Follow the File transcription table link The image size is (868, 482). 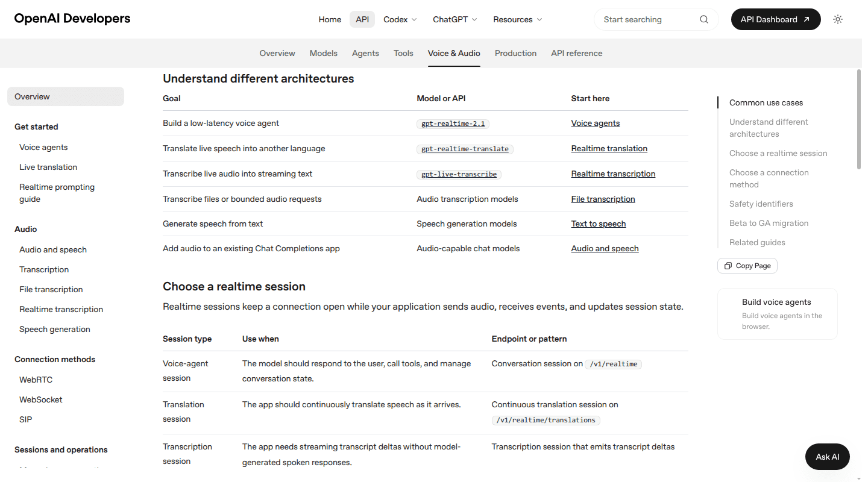pos(603,199)
